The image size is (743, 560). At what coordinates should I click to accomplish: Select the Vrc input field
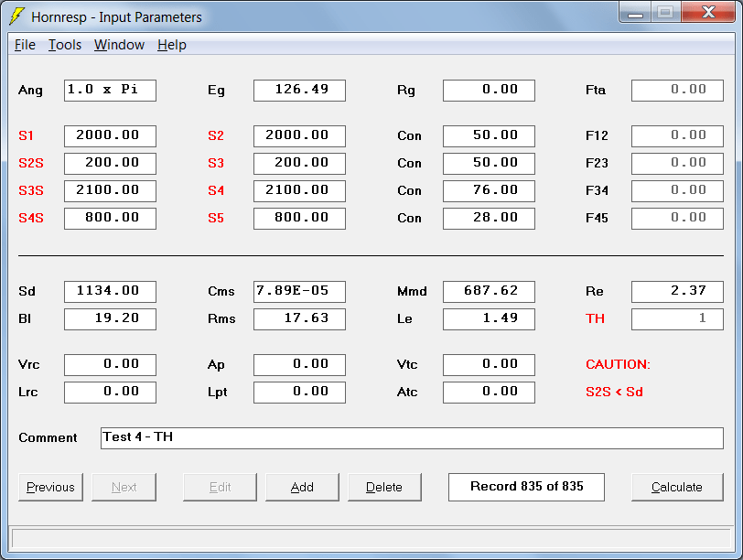pos(110,365)
